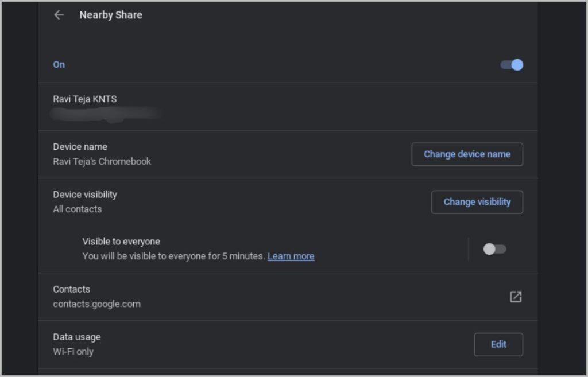588x377 pixels.
Task: Click the contacts.google.com text
Action: [96, 304]
